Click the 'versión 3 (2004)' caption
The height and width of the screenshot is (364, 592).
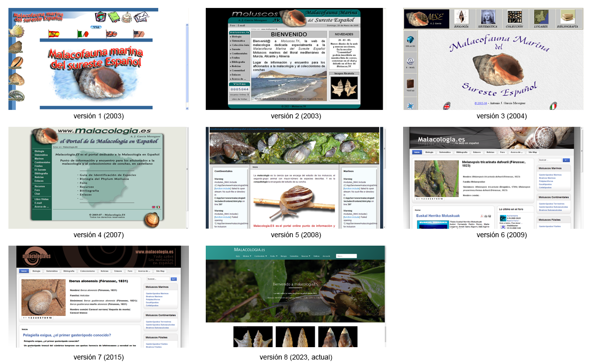502,116
